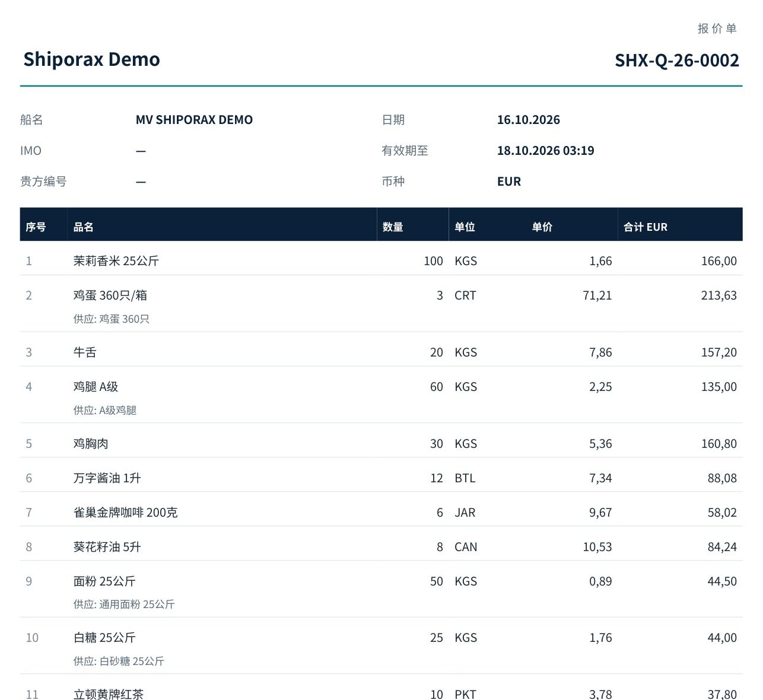The width and height of the screenshot is (763, 700).
Task: Click the supply note 供应: 白砂糖 25公斤
Action: (x=119, y=661)
